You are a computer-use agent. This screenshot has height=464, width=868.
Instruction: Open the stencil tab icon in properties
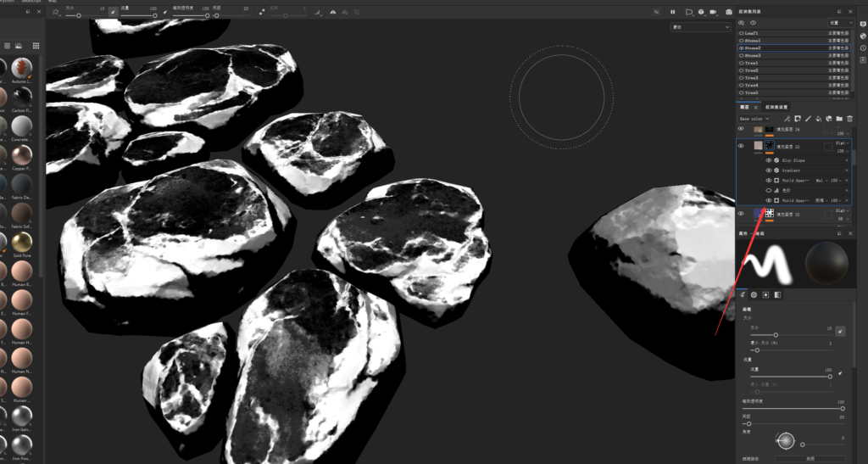[765, 294]
